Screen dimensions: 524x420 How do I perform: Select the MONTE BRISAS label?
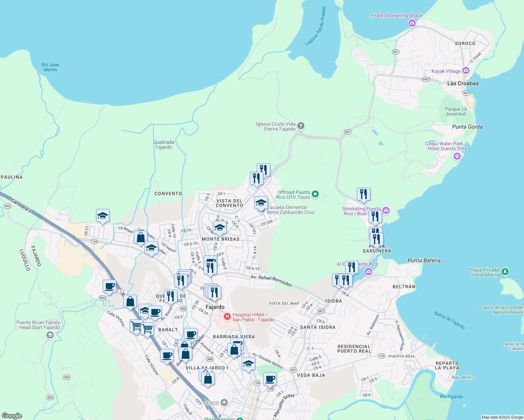(221, 239)
